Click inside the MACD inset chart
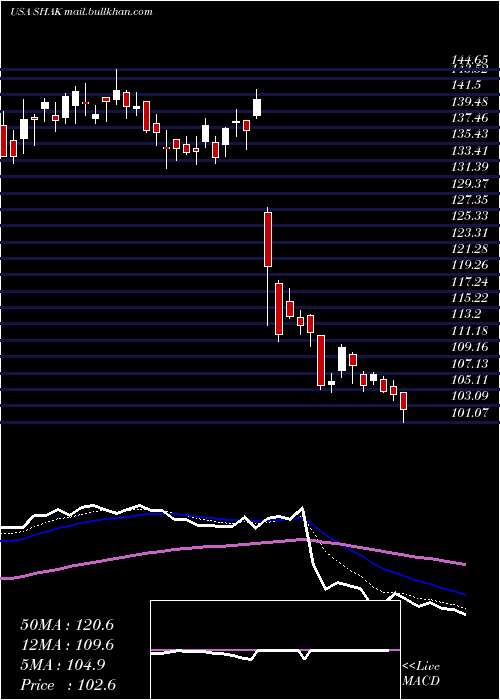Screen dimensions: 500x700 pos(275,650)
